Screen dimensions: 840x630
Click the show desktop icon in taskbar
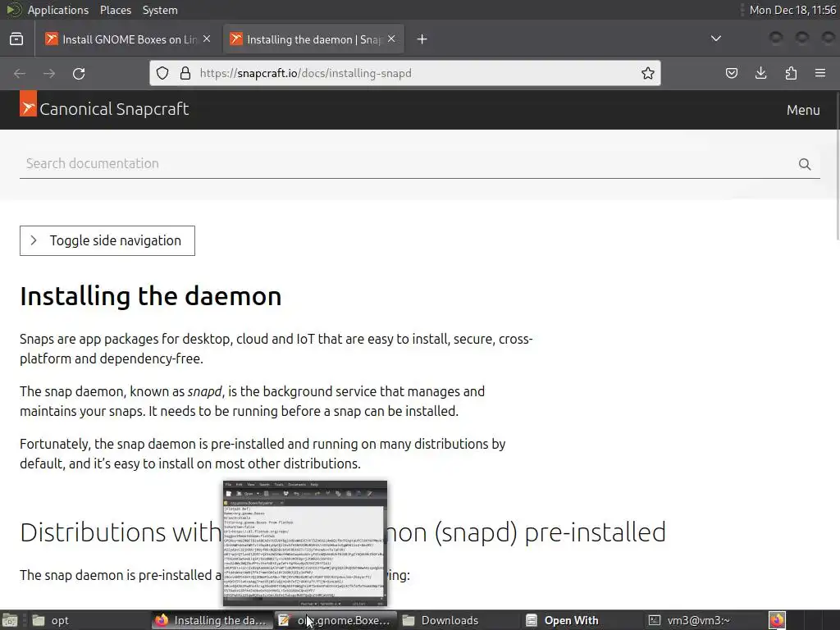coord(10,620)
